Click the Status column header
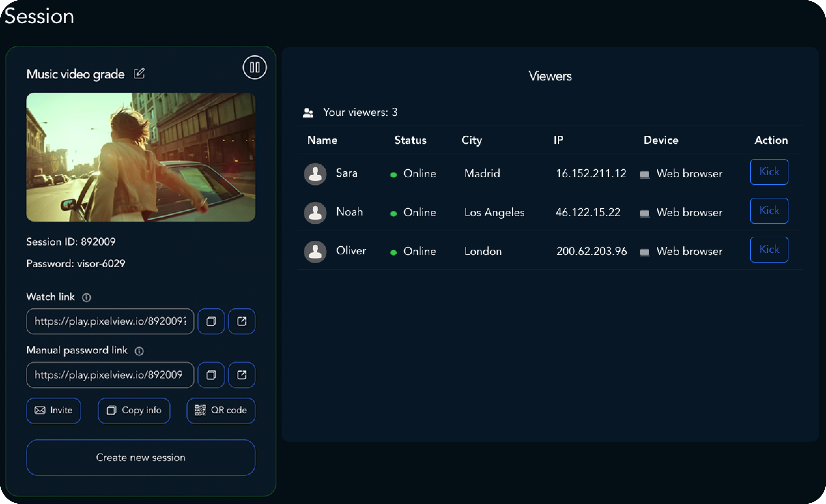826x504 pixels. 411,140
